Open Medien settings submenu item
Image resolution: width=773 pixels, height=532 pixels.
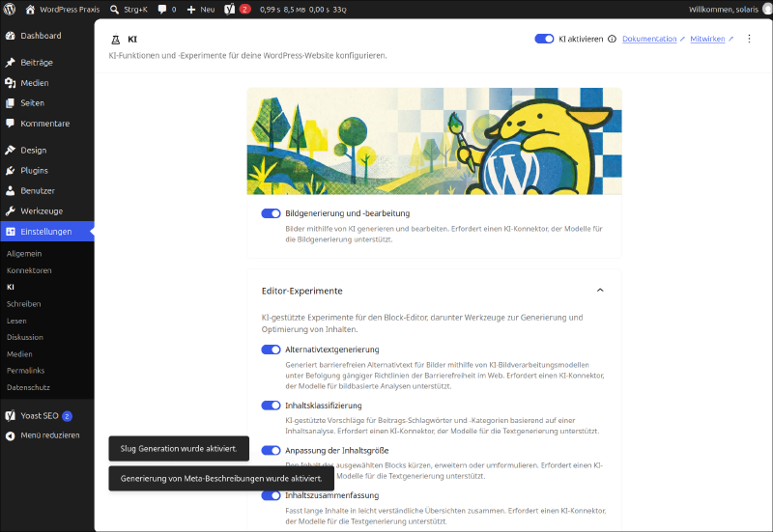click(x=19, y=354)
